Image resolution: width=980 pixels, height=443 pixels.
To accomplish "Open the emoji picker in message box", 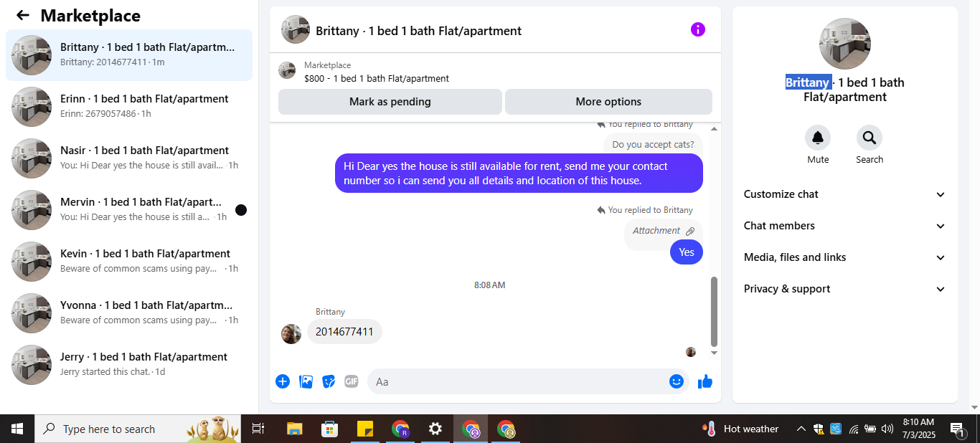I will click(676, 381).
